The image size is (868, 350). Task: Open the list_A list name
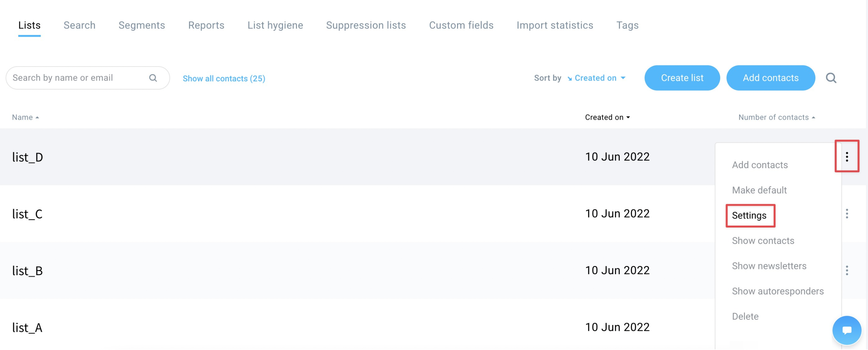27,328
